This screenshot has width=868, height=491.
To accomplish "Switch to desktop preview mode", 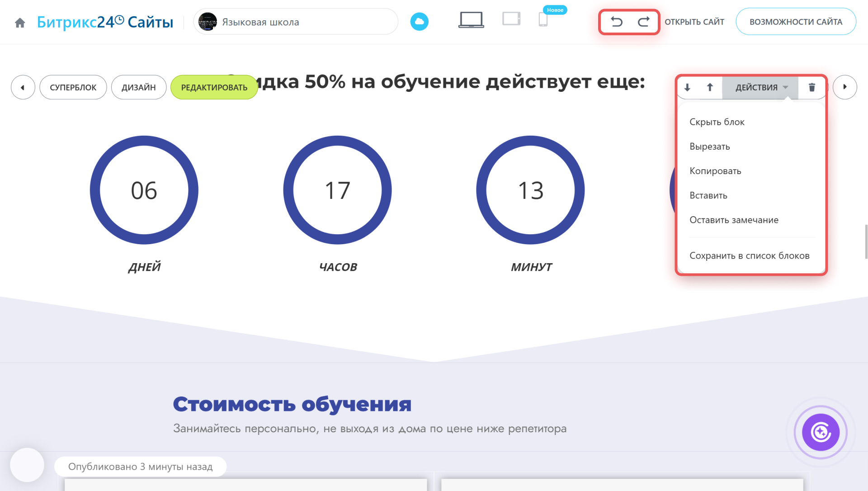I will pos(471,20).
